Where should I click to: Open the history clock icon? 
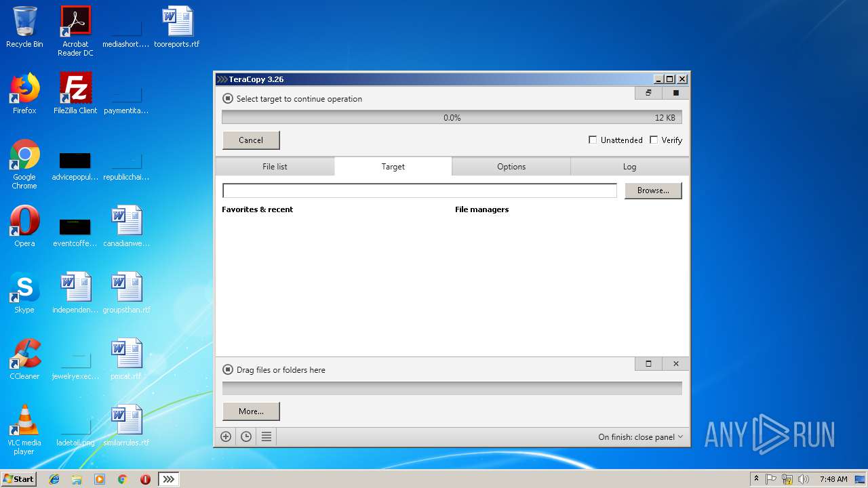pos(246,437)
